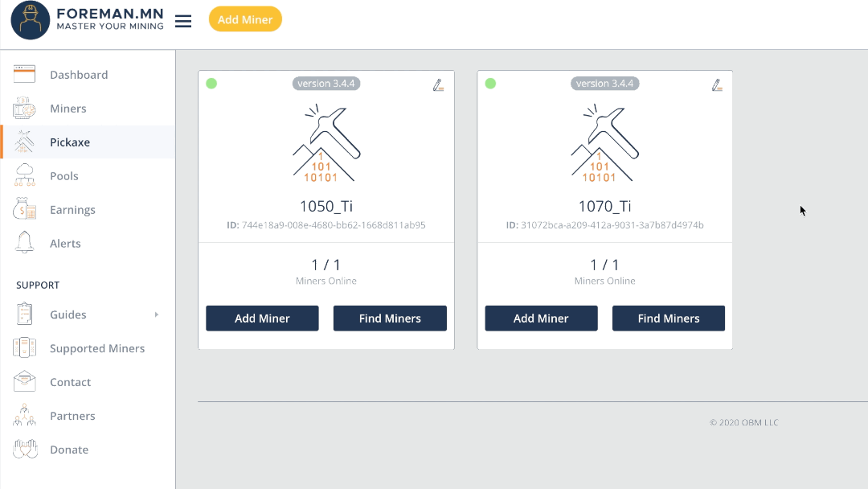Screen dimensions: 868x489
Task: Select the Pickaxe menu label
Action: click(70, 142)
